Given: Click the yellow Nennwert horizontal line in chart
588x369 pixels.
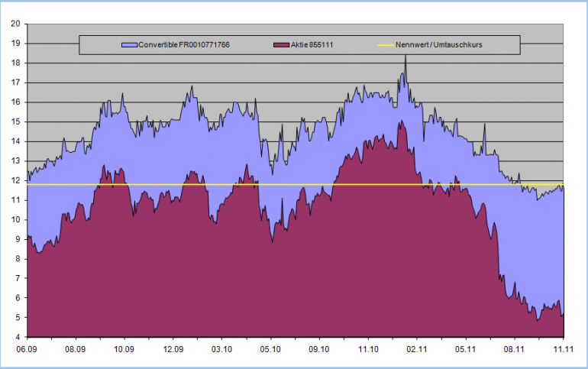Looking at the screenshot, I should pyautogui.click(x=296, y=185).
